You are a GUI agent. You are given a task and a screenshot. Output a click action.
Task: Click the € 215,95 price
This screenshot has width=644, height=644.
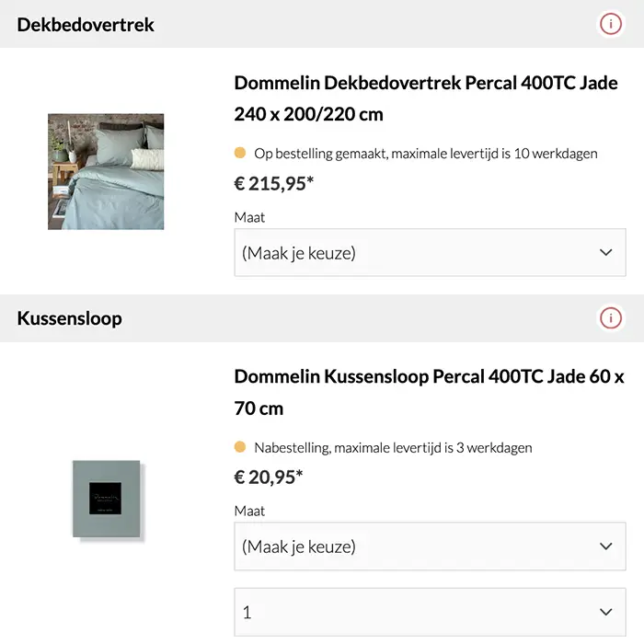tap(274, 183)
